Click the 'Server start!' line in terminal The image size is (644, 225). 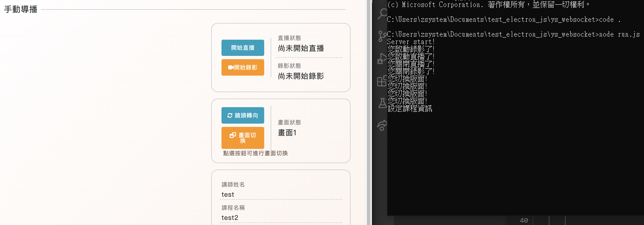tap(410, 42)
